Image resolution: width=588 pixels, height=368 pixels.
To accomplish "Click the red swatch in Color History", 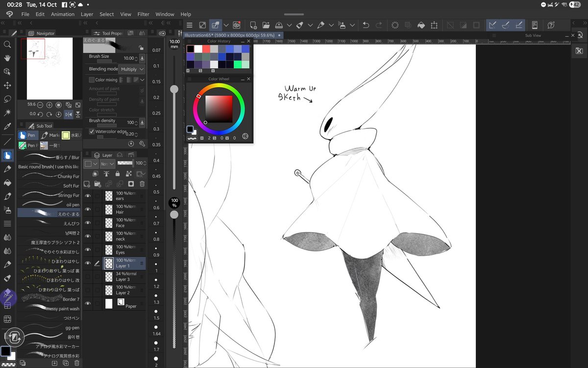I will tap(206, 49).
